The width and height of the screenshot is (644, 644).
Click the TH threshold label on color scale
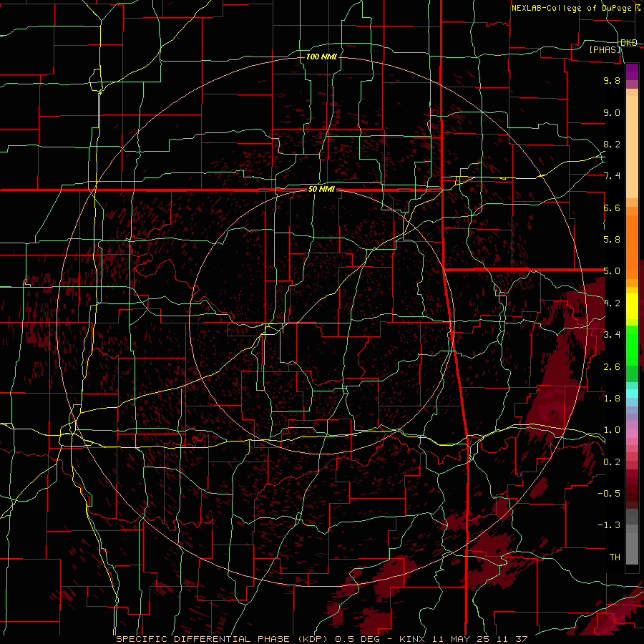coord(615,557)
